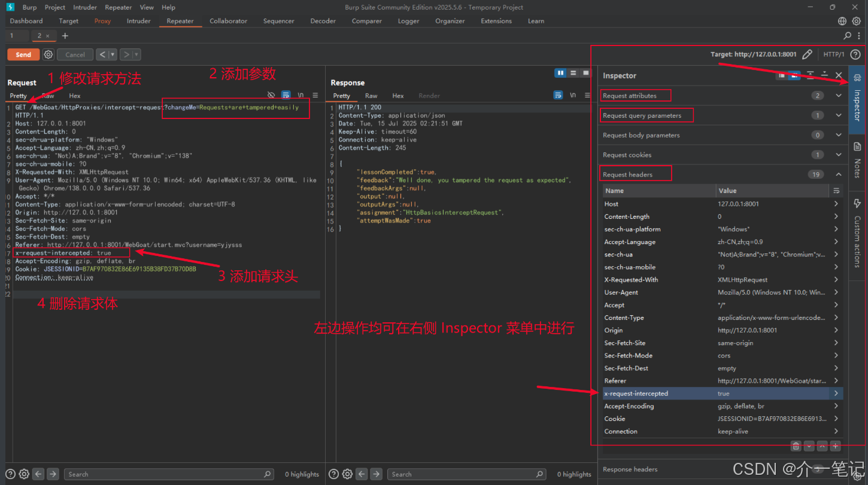Open request search help icon at bottom
The width and height of the screenshot is (868, 485).
11,474
